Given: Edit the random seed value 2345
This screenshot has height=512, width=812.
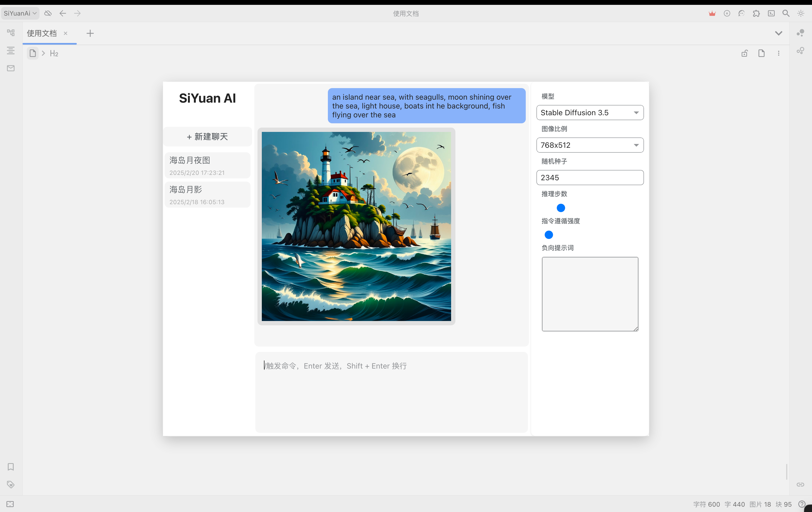Looking at the screenshot, I should click(589, 177).
